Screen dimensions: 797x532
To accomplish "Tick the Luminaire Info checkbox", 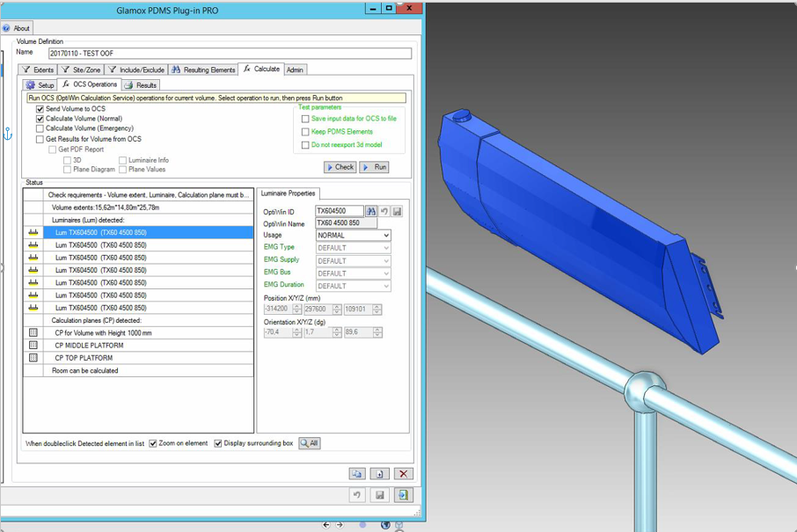I will 122,160.
